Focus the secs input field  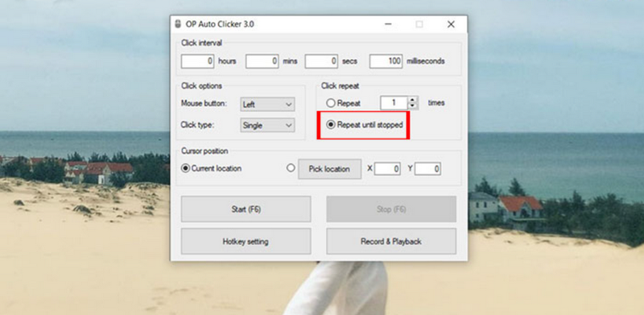[321, 61]
